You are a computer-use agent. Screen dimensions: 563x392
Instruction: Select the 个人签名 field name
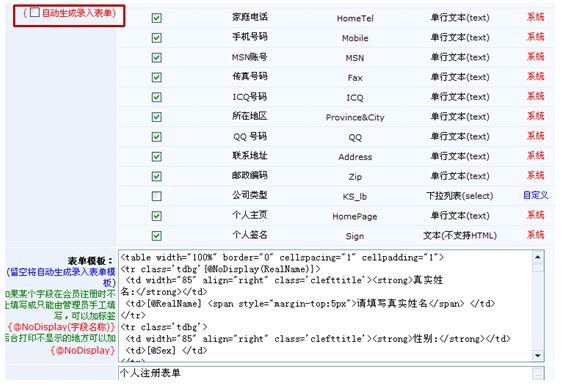(x=250, y=235)
